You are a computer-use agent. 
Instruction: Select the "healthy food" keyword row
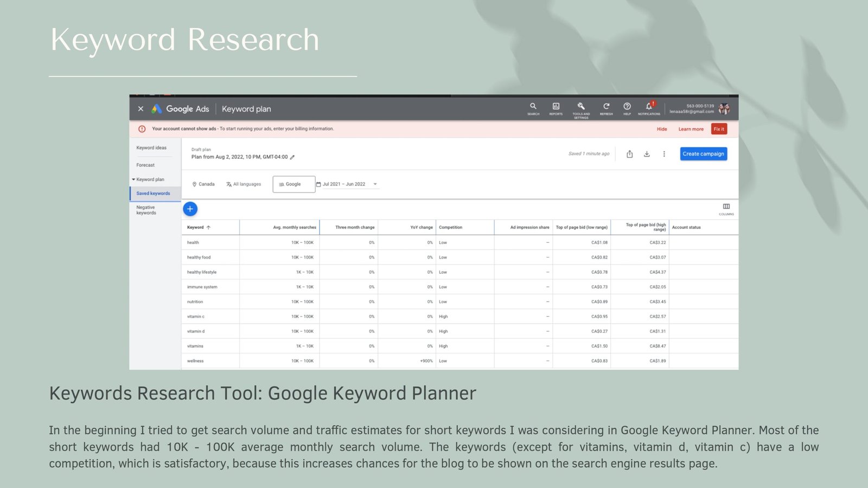pos(459,257)
